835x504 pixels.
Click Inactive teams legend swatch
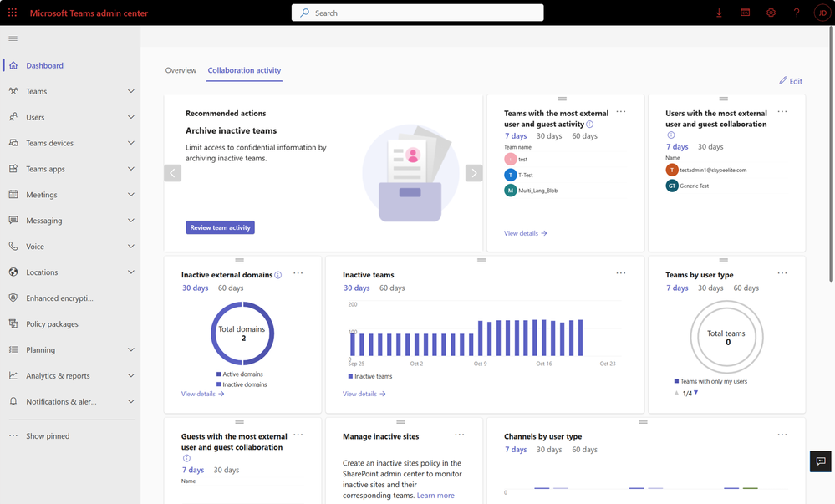coord(350,376)
